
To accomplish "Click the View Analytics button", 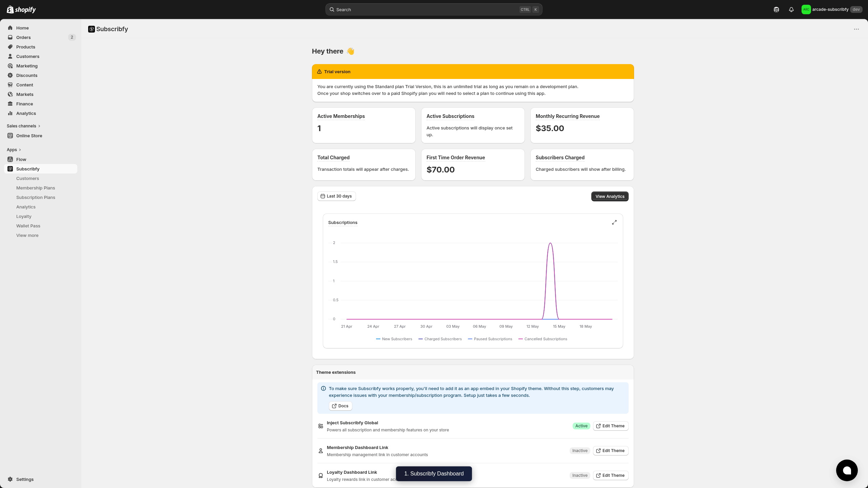I will (x=610, y=197).
